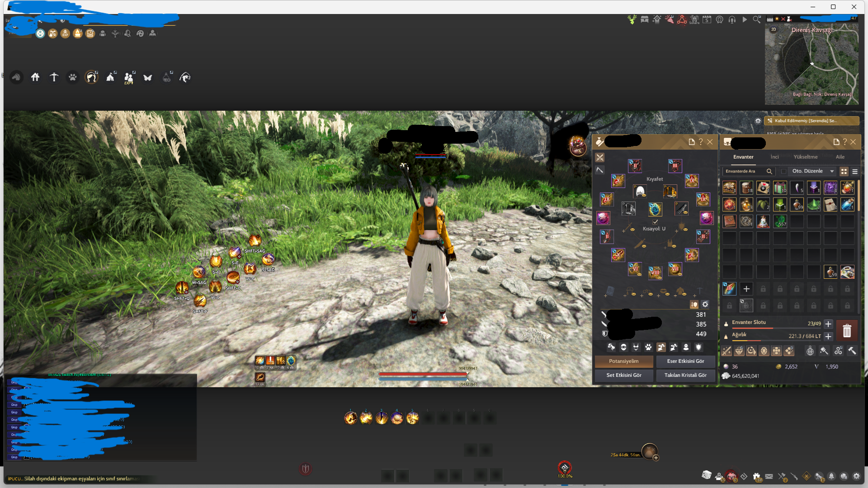This screenshot has width=868, height=488.
Task: Toggle the Kısayol: U checkbox
Action: coord(655,222)
